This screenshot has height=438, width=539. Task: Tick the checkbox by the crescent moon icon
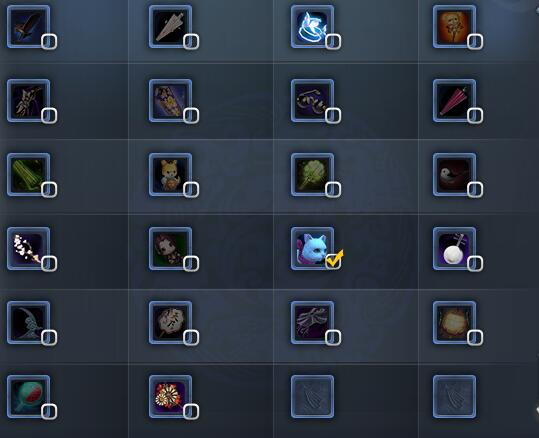[49, 338]
